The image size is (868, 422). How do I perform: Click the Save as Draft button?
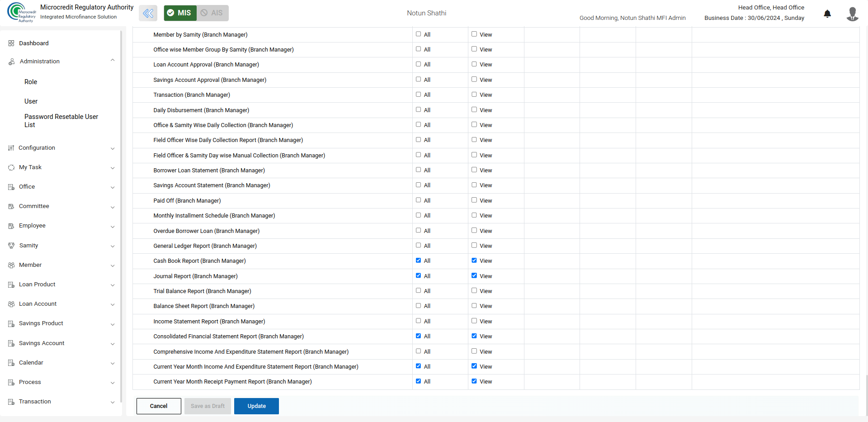coord(208,406)
